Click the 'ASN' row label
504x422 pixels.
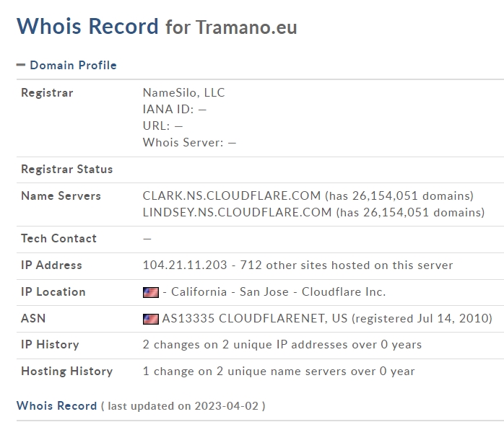pyautogui.click(x=33, y=319)
